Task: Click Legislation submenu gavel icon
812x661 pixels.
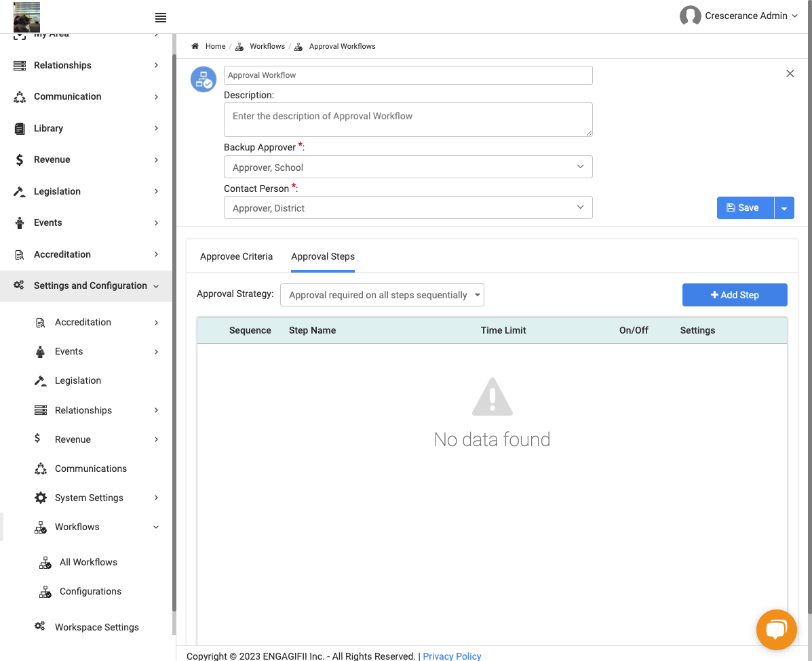Action: pyautogui.click(x=41, y=381)
